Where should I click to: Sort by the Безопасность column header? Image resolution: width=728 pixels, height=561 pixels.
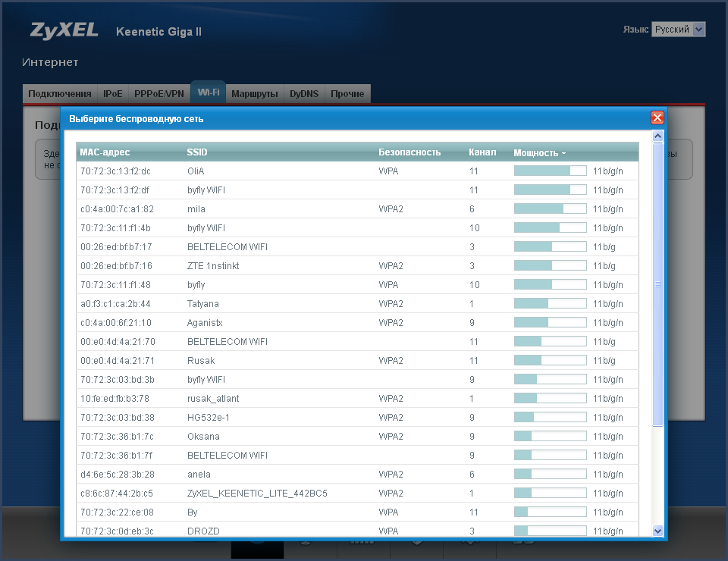tap(409, 152)
